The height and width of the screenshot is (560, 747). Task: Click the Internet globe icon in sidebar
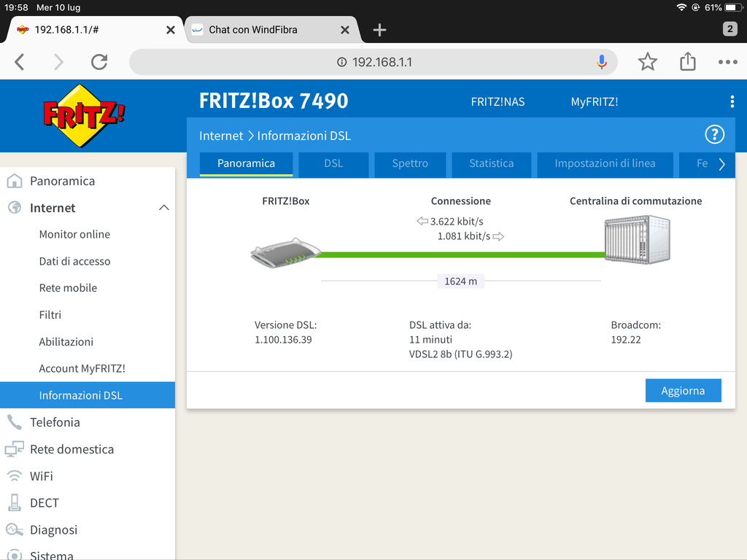click(x=15, y=208)
